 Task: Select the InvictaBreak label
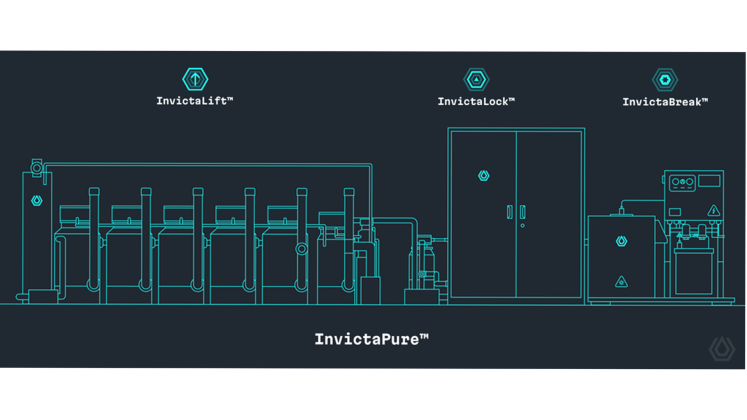coord(664,102)
